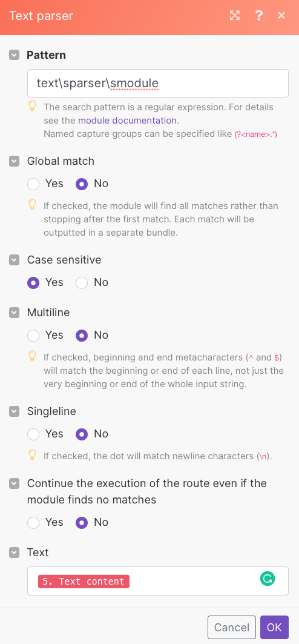Click lightbulb hint icon under Pattern
Screen dimensions: 299x644
coord(33,107)
